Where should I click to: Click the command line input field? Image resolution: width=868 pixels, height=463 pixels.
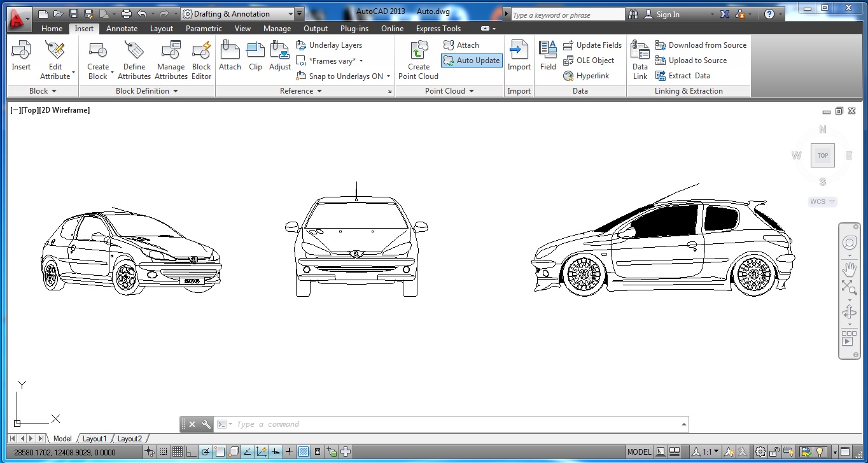coord(455,424)
